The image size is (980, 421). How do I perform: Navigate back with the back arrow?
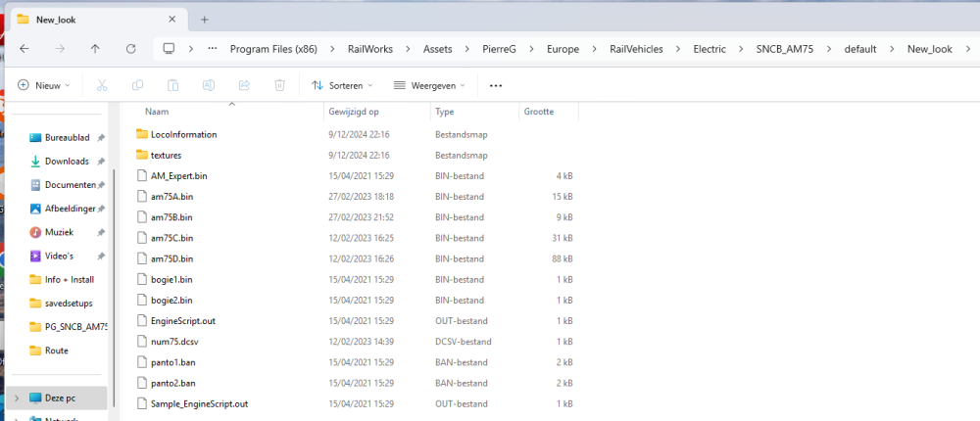(x=24, y=49)
